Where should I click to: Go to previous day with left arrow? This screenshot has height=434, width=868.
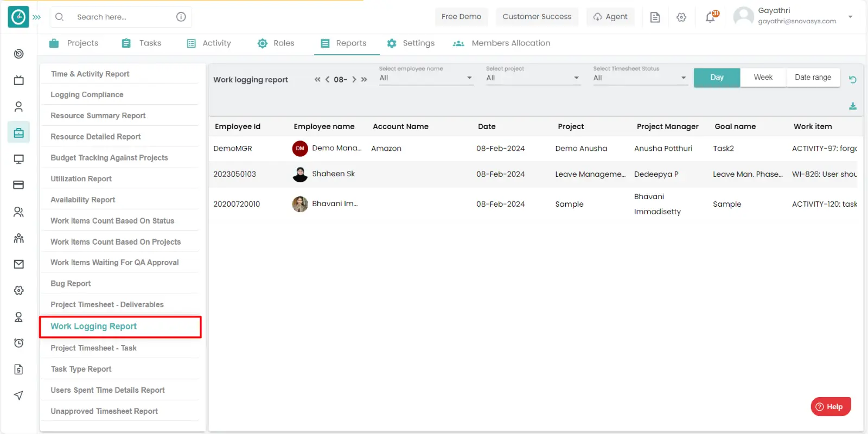327,79
